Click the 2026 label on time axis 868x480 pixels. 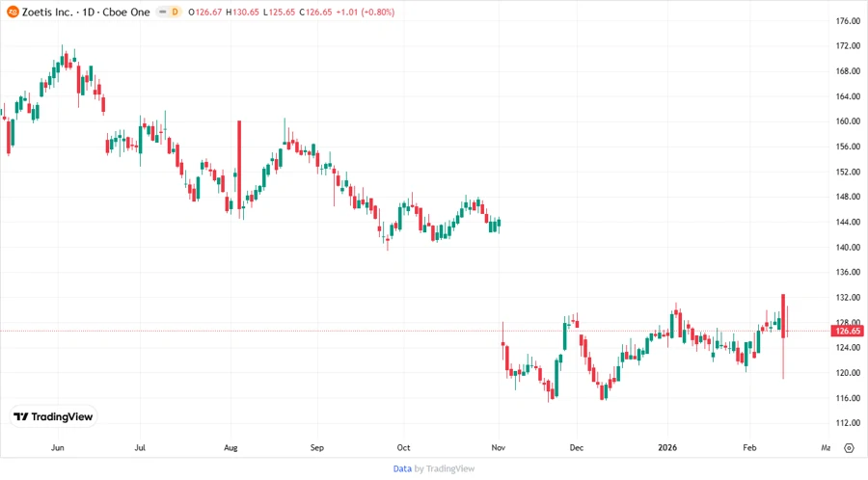pos(667,447)
